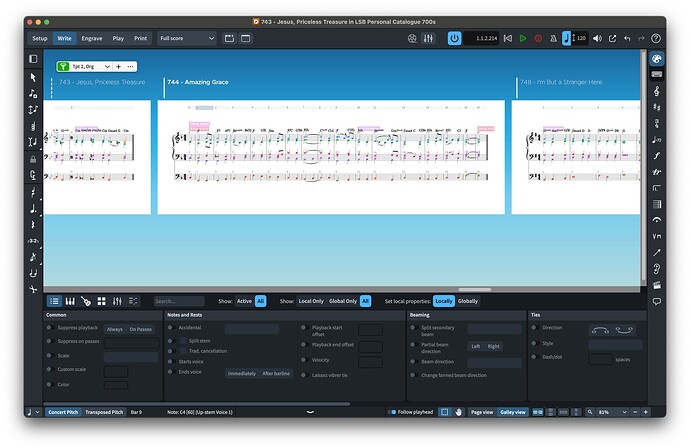Image resolution: width=690 pixels, height=448 pixels.
Task: Turn on the Laissez vibrer tie toggle
Action: pyautogui.click(x=304, y=375)
